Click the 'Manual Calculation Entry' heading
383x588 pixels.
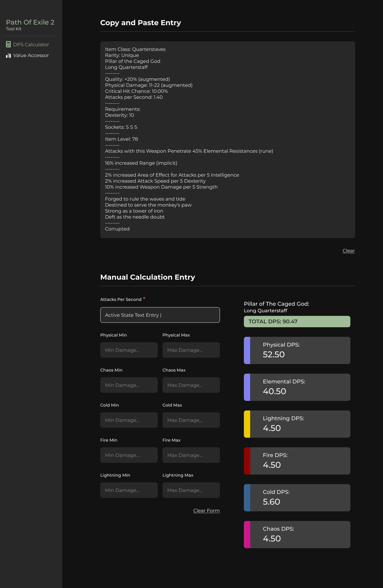point(148,277)
